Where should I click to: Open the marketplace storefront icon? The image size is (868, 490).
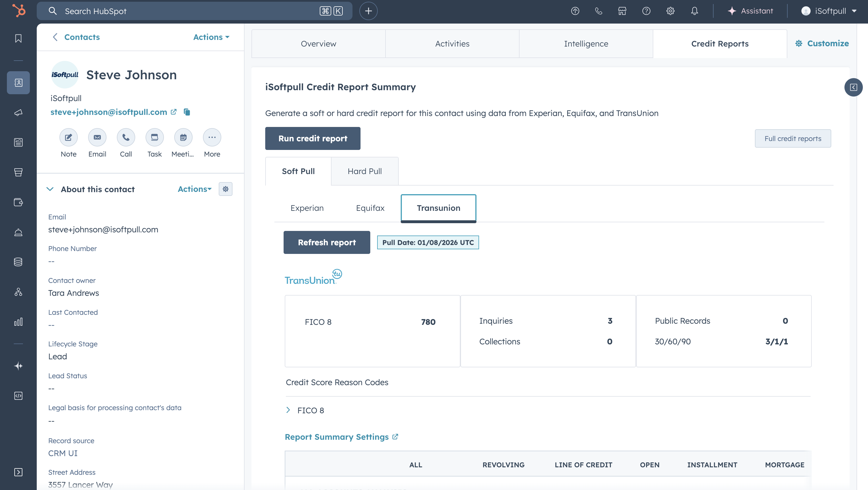coord(622,11)
